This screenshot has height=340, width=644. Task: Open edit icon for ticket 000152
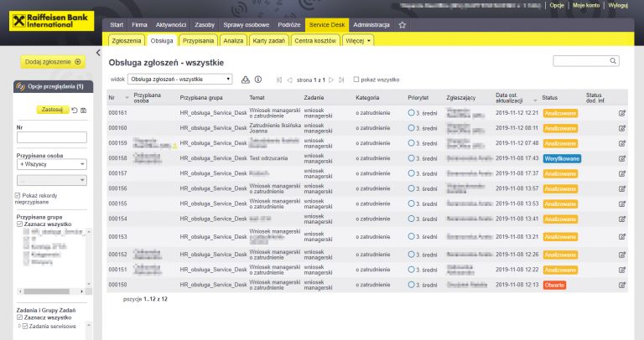[622, 255]
